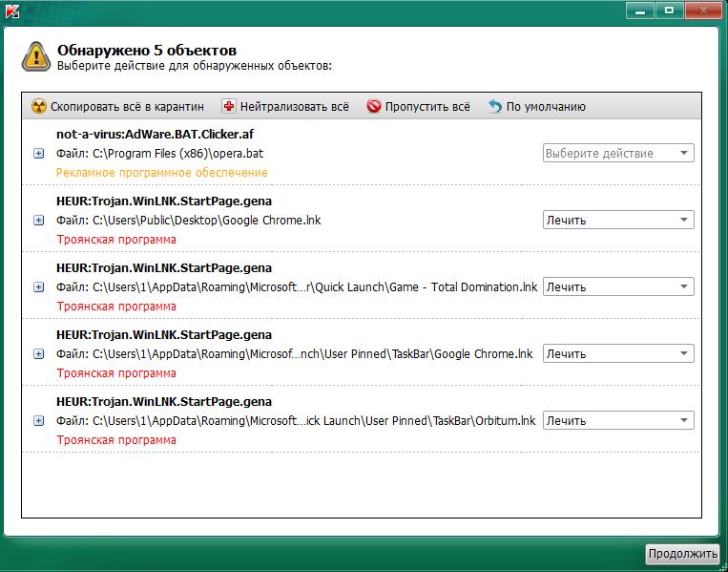The height and width of the screenshot is (572, 728).
Task: Open action dropdown for opera.bat adware
Action: 617,154
